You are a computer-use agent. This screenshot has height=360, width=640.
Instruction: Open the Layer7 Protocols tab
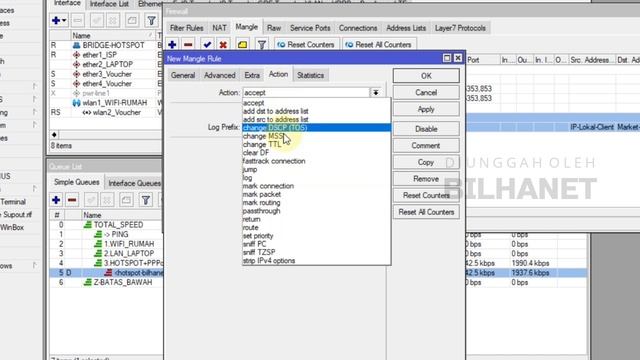(460, 28)
